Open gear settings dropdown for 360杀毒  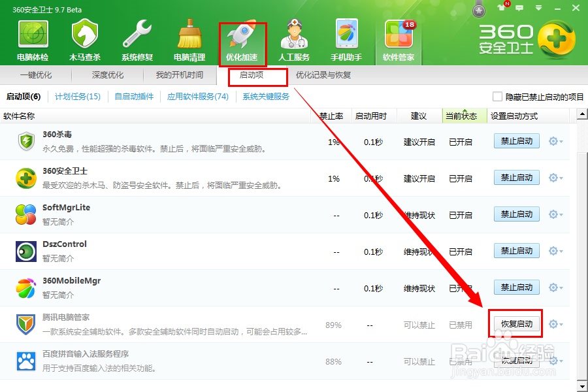pyautogui.click(x=555, y=141)
